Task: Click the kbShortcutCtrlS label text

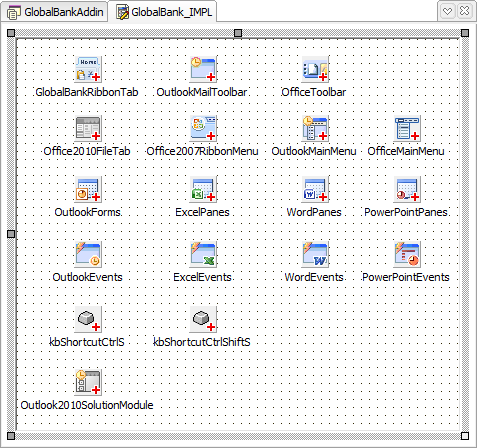Action: pos(87,342)
